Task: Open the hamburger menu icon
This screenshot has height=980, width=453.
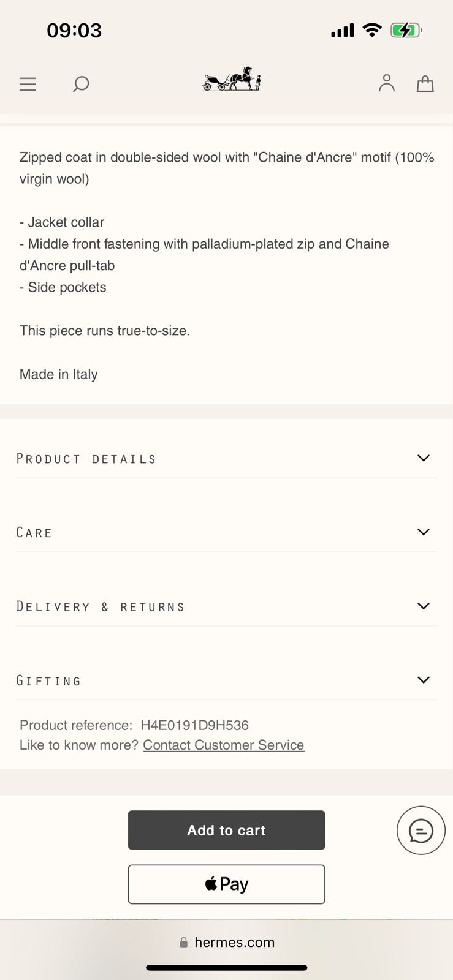Action: click(x=28, y=84)
